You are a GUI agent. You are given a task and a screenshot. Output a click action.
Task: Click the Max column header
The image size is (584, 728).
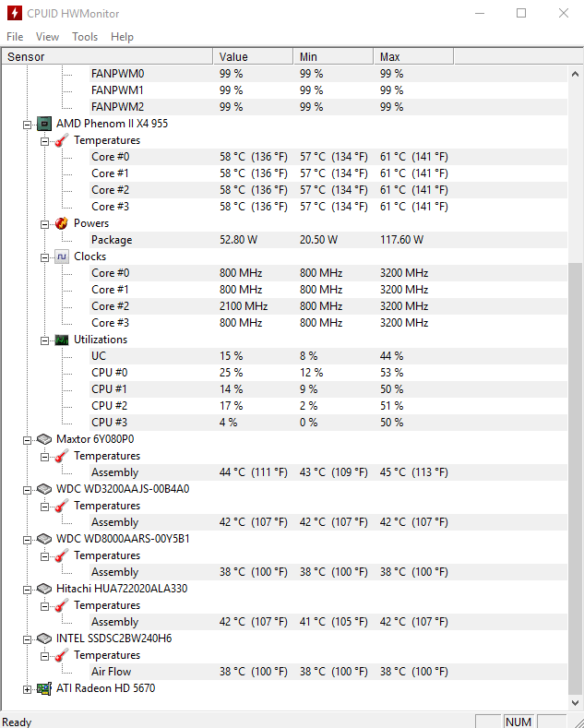click(413, 56)
